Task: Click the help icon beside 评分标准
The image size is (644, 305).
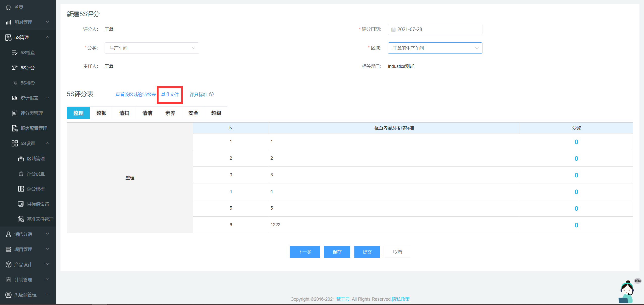Action: [211, 94]
